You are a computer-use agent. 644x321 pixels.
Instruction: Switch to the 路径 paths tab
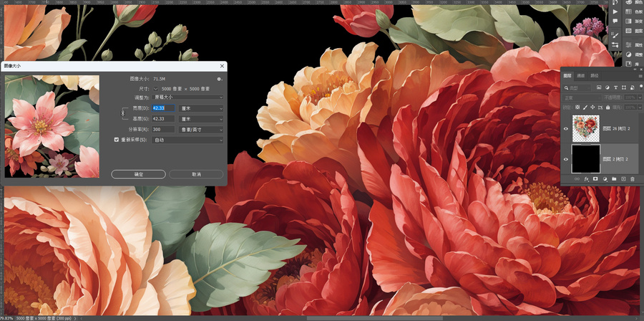595,76
